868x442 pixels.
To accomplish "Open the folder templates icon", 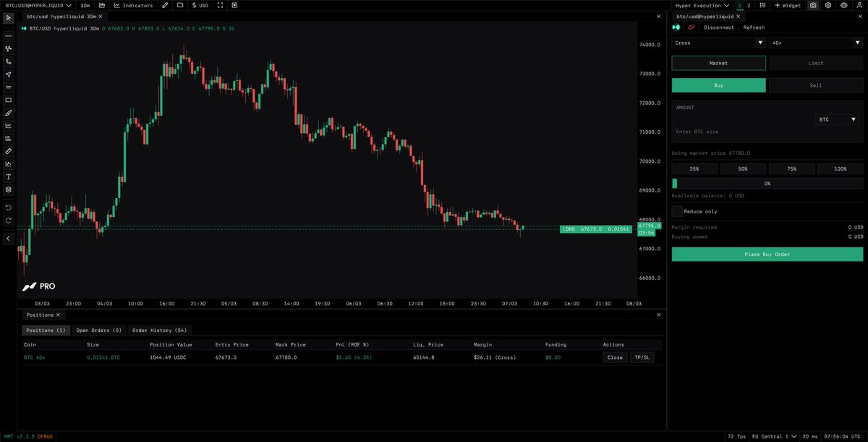I will point(180,5).
